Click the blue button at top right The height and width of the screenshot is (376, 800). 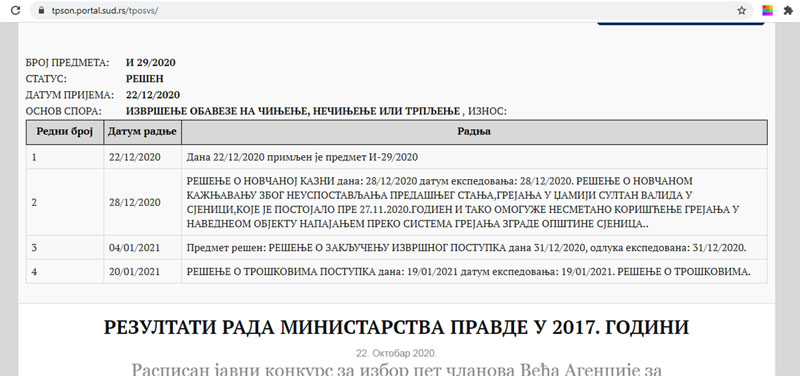click(681, 23)
